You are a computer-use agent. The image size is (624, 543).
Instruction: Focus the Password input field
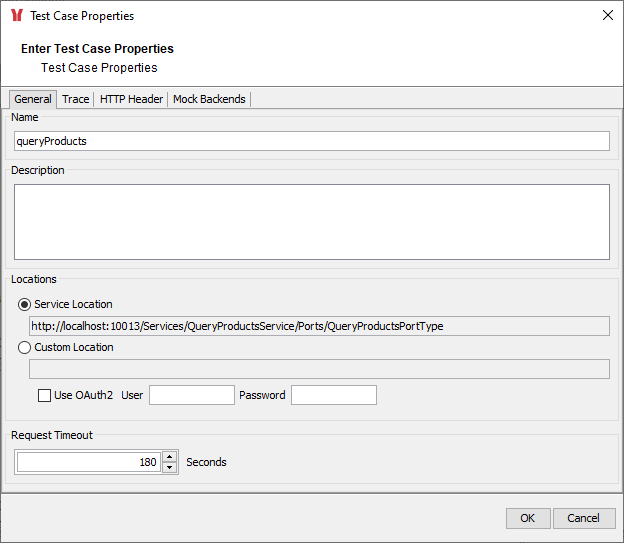coord(333,395)
